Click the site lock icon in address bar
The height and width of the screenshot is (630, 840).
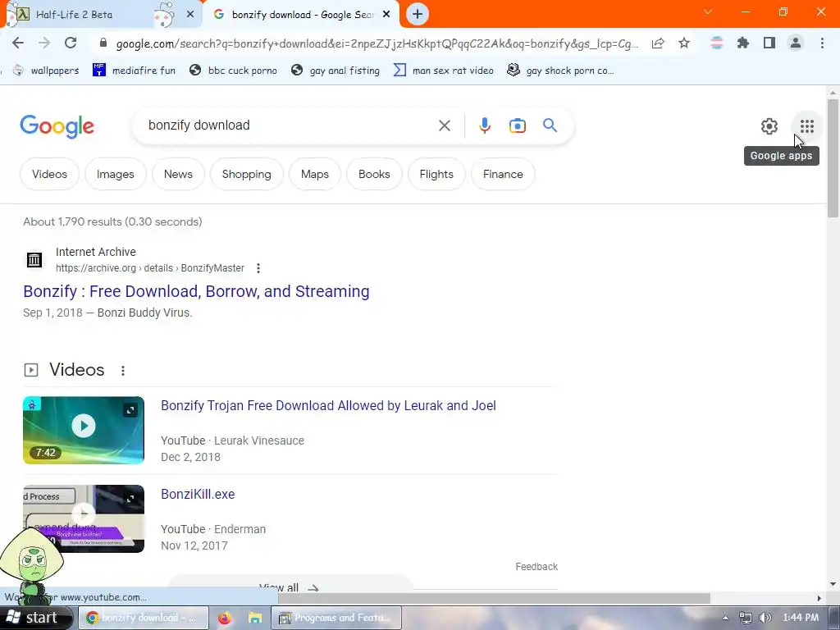(x=103, y=43)
